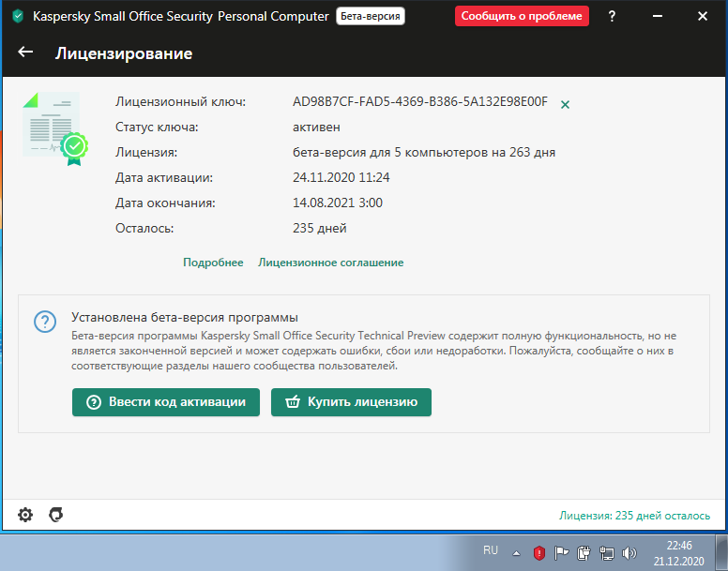Click 'Установлена бета-версия программы' heading
The image size is (728, 571).
185,317
